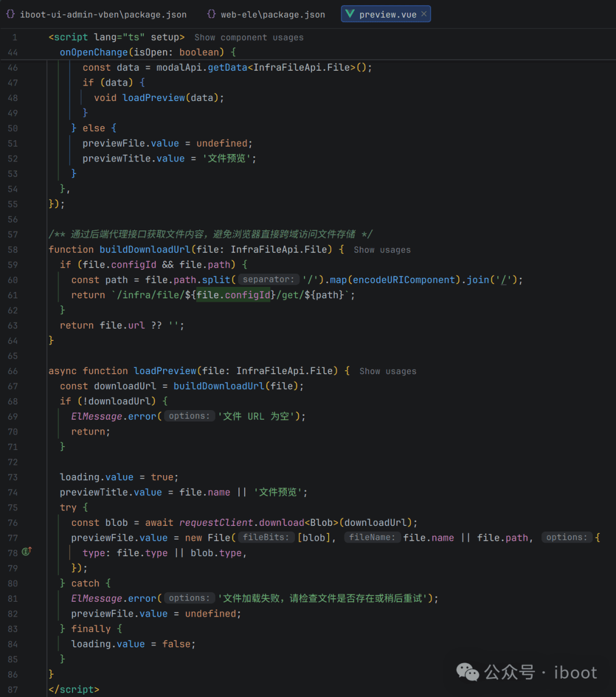This screenshot has height=697, width=616.
Task: Open "Show usages" next to loadPreview declaration
Action: pos(388,371)
